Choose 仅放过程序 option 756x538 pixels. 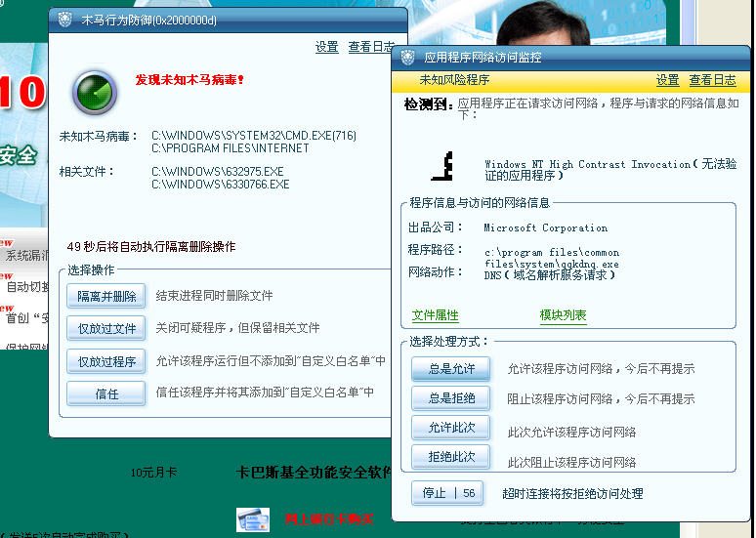coord(106,361)
